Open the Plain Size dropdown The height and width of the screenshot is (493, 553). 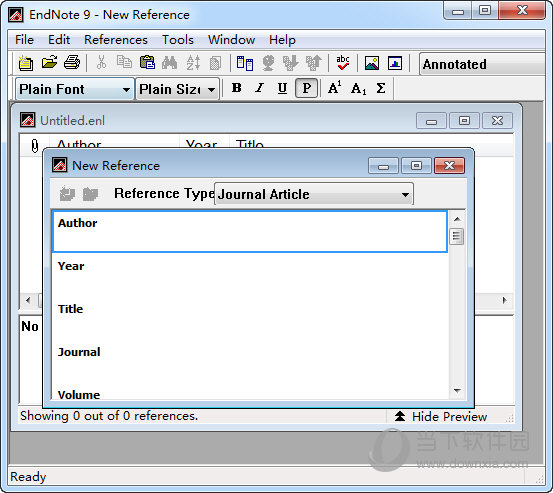pos(177,89)
